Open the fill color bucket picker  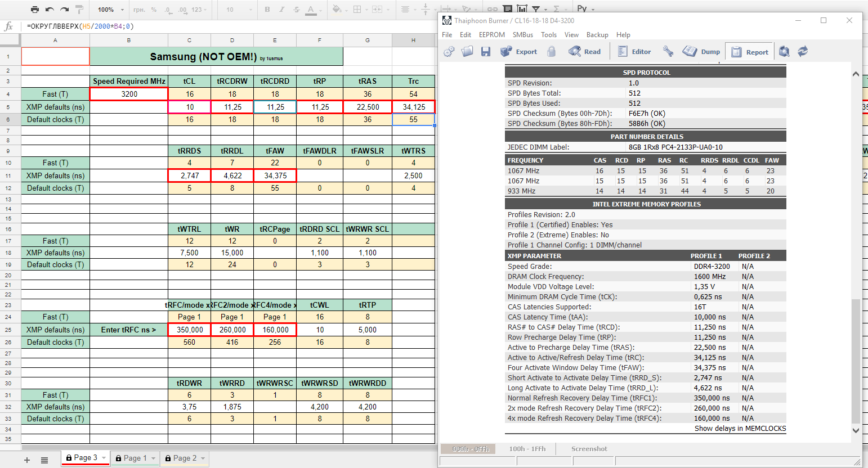point(339,10)
